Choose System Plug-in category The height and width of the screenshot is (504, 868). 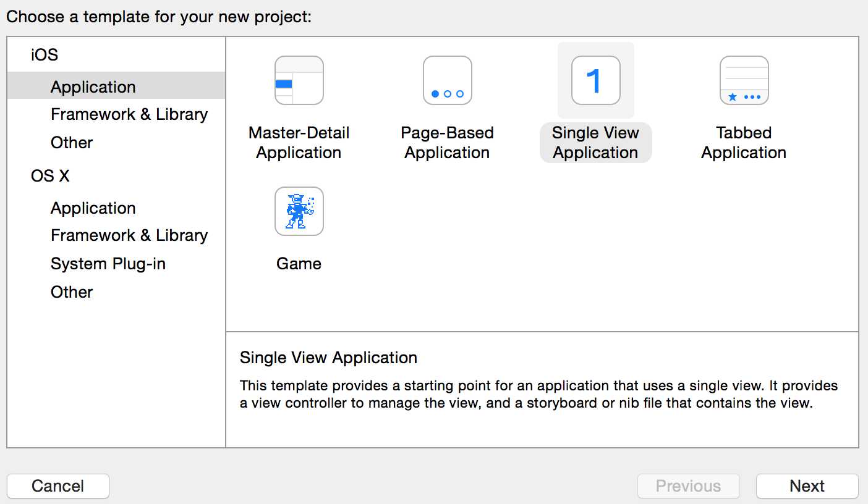(x=108, y=264)
